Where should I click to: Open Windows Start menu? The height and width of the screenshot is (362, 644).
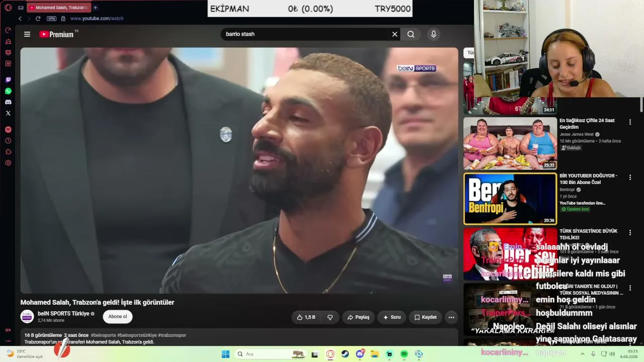coord(225,354)
